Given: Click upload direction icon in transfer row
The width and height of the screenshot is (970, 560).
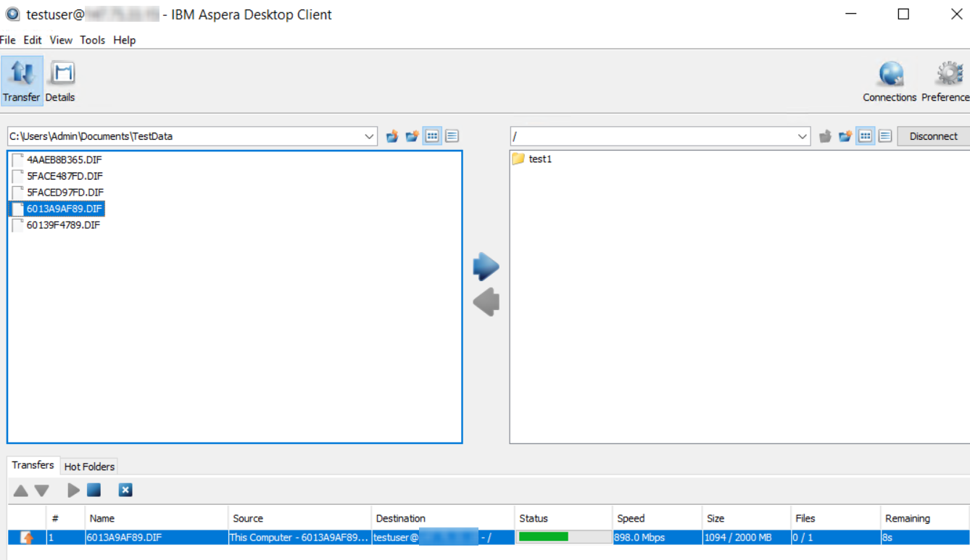Looking at the screenshot, I should [27, 538].
